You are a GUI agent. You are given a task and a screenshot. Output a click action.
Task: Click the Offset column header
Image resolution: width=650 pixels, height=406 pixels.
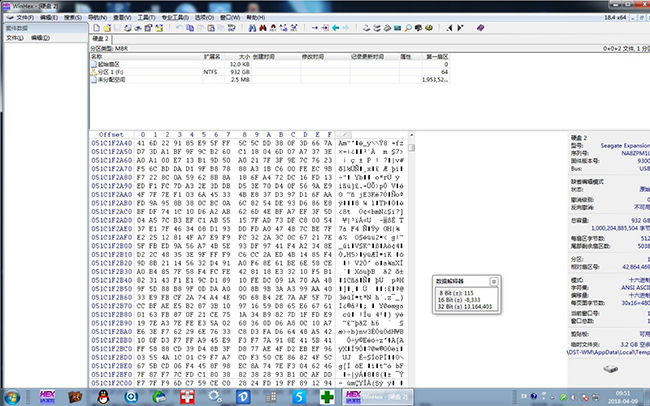111,134
